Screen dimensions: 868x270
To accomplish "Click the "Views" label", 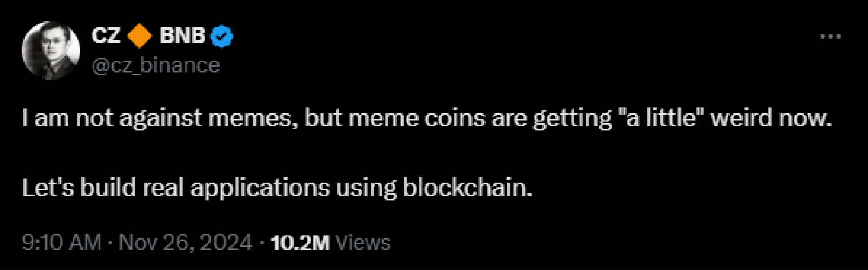I will click(x=363, y=243).
